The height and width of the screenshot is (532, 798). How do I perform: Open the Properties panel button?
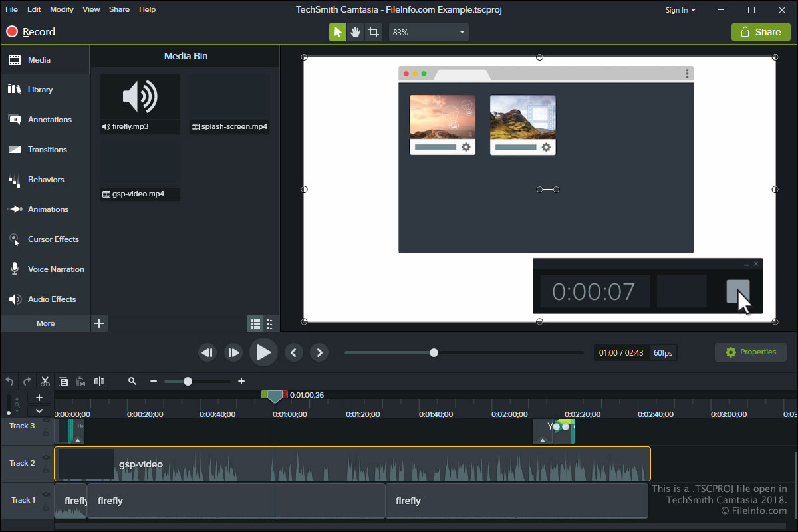750,352
